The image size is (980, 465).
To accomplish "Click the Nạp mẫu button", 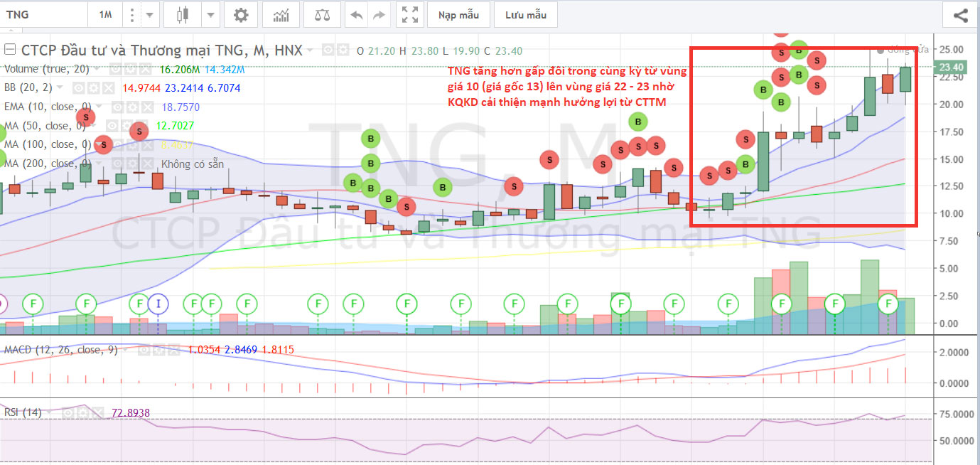I will 458,14.
